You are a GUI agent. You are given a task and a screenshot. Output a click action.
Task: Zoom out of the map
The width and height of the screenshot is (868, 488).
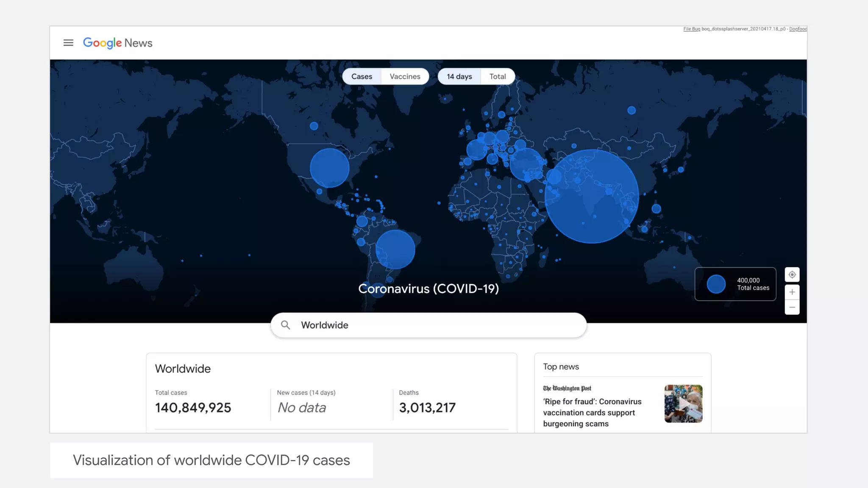pyautogui.click(x=792, y=307)
